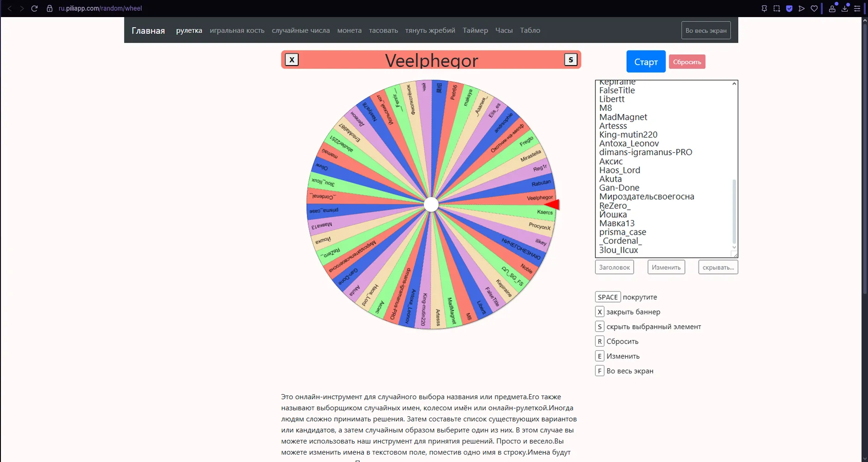
Task: Open the snapshot capture tool icon
Action: 776,8
